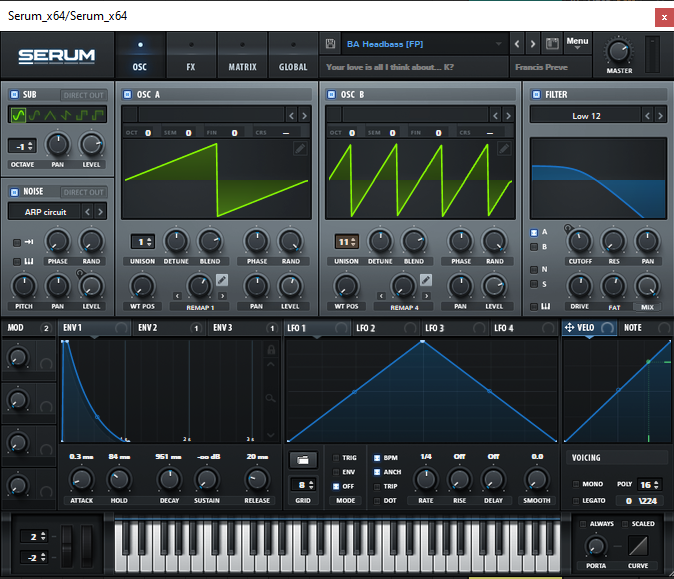Click the ENV 1 ATTACK knob
This screenshot has height=579, width=674.
pos(82,480)
